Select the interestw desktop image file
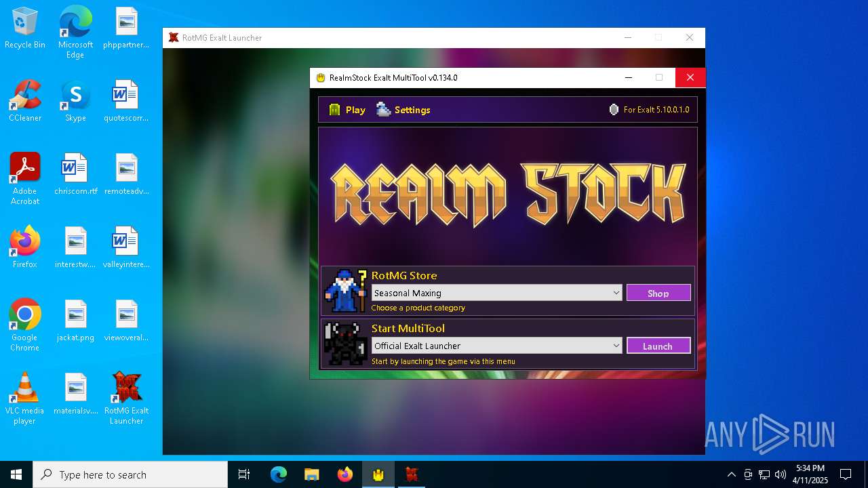868x488 pixels. [x=75, y=248]
